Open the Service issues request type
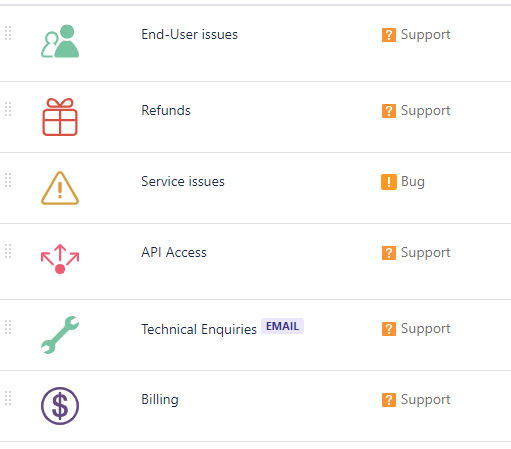511x449 pixels. pyautogui.click(x=183, y=181)
